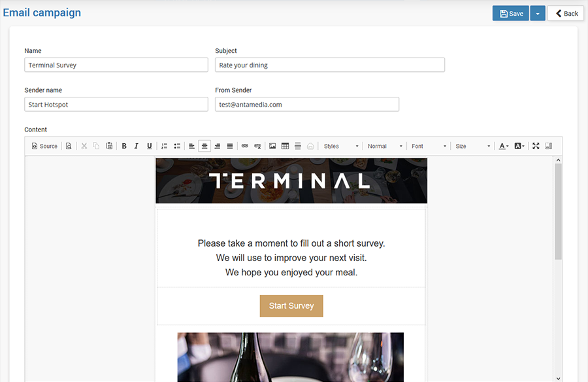Toggle justify text alignment
The height and width of the screenshot is (382, 588).
[x=230, y=146]
